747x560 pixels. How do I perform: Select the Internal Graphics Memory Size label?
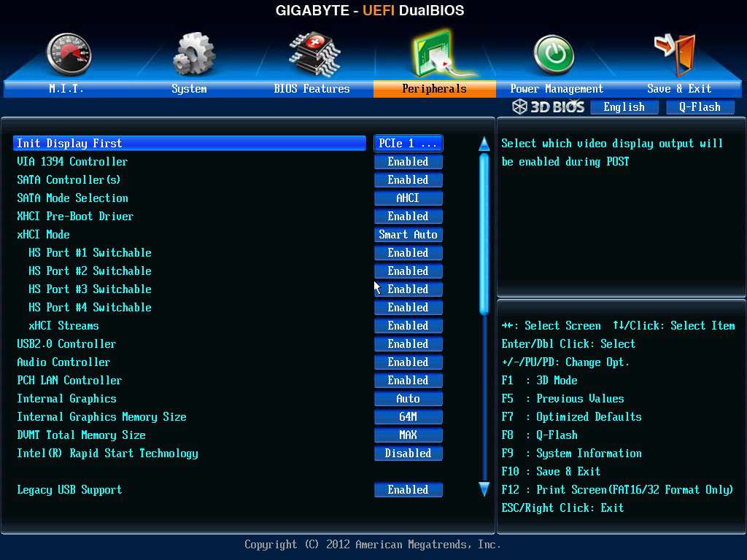click(101, 417)
